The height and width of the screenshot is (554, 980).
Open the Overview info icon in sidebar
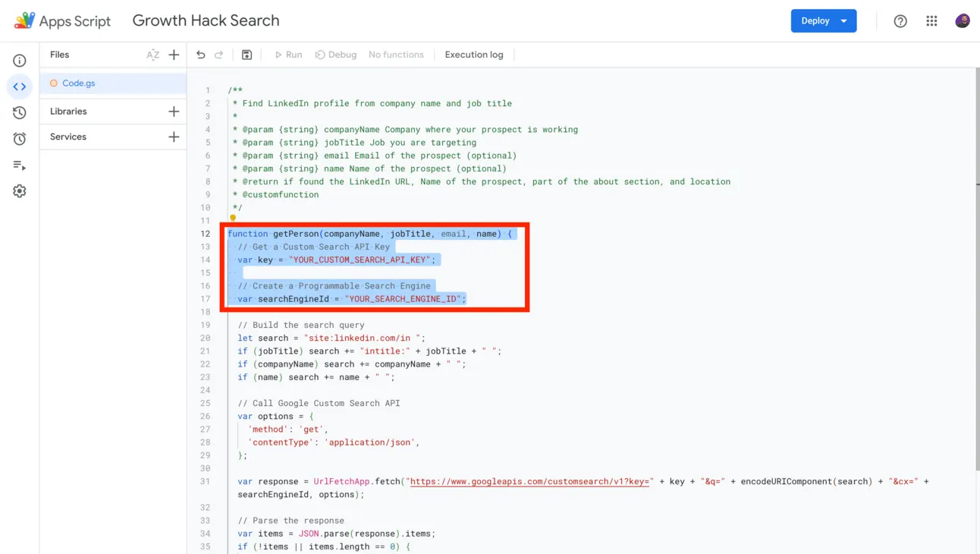click(20, 61)
